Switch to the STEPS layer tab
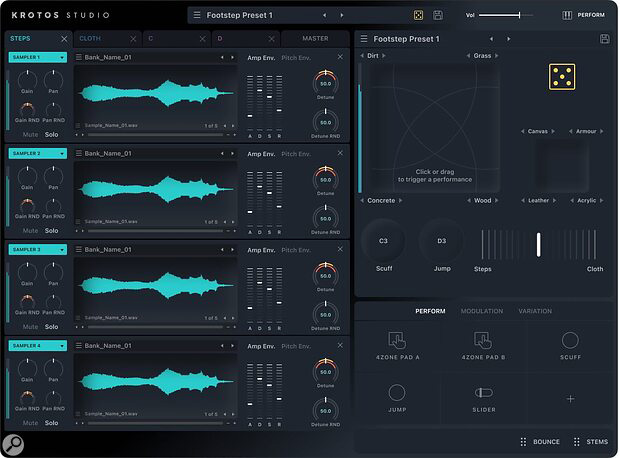The height and width of the screenshot is (458, 620). coord(20,38)
